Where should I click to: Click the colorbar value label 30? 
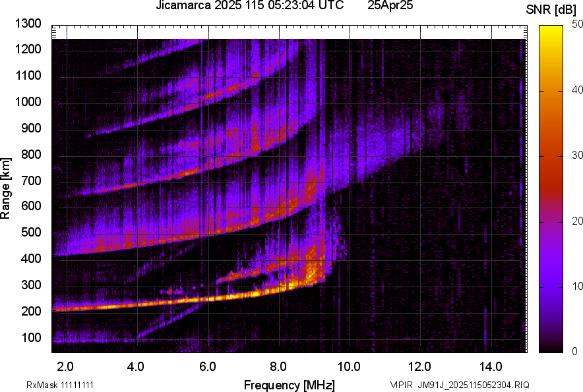coord(577,155)
